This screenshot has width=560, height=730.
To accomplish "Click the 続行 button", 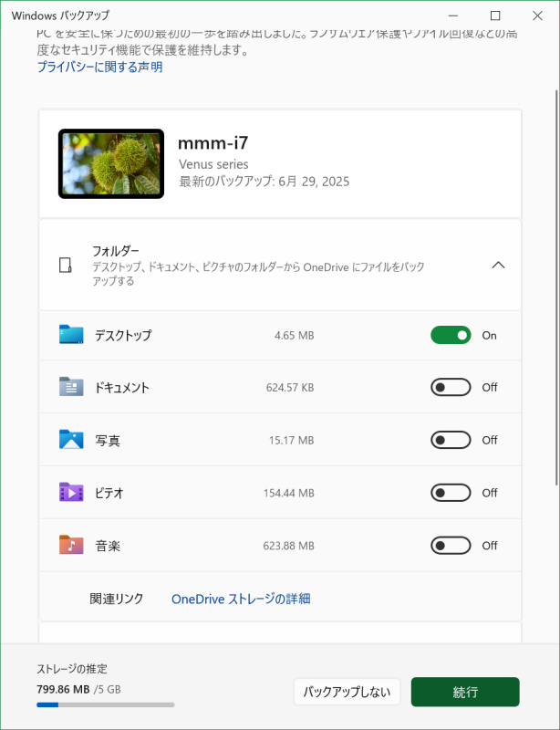I will point(465,692).
